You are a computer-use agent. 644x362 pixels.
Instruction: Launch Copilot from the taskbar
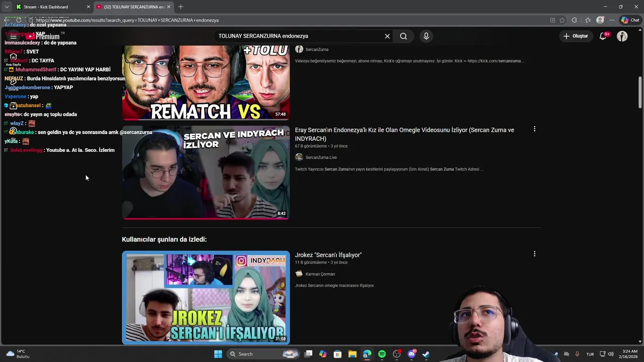click(323, 354)
